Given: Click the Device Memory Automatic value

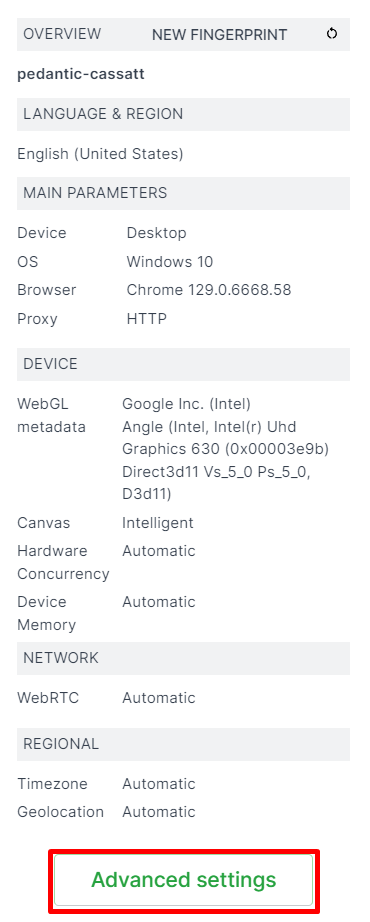Looking at the screenshot, I should point(159,602).
